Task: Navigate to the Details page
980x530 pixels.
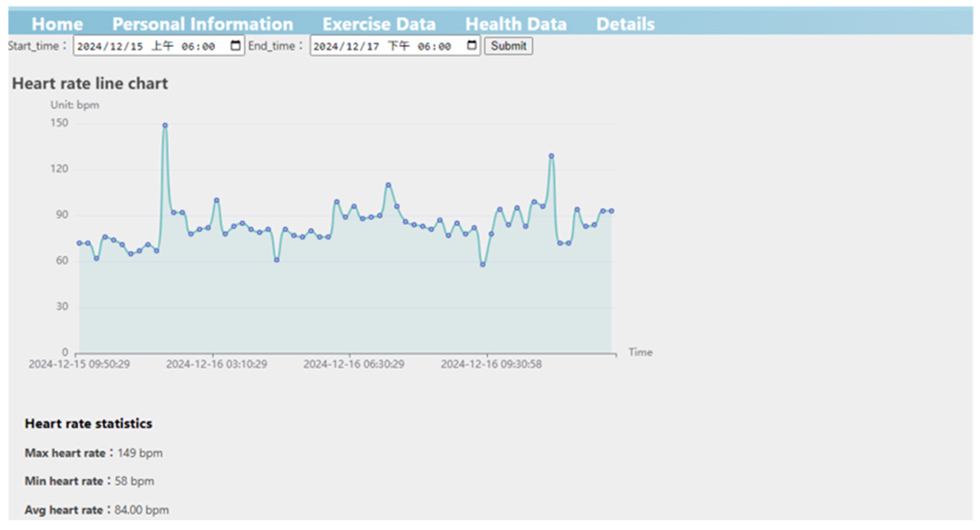Action: (625, 24)
